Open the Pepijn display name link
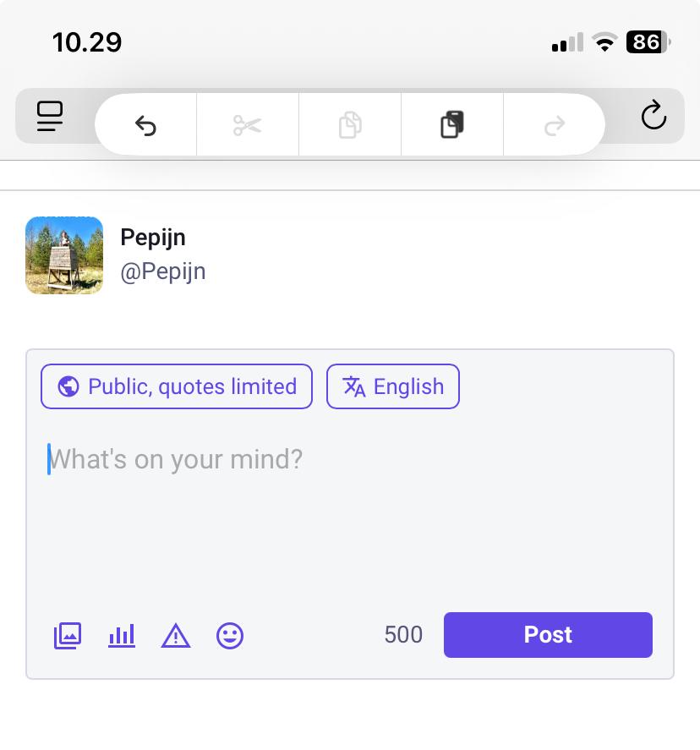Screen dimensions: 700x750 tap(153, 238)
